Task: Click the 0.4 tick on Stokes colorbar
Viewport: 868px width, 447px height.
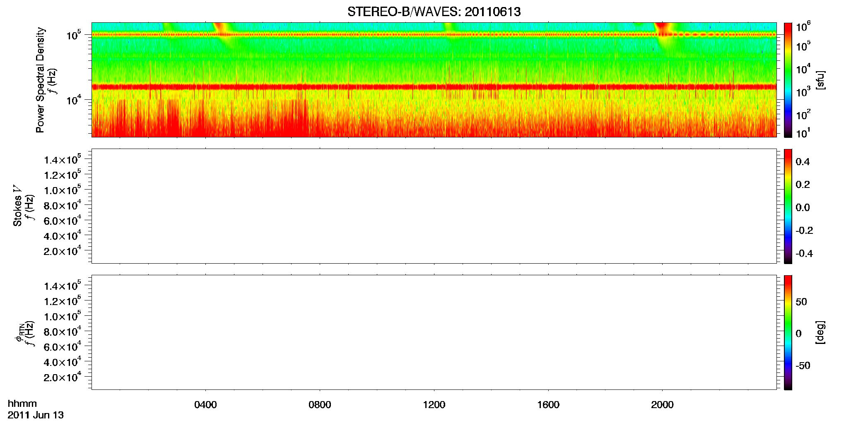Action: point(803,162)
